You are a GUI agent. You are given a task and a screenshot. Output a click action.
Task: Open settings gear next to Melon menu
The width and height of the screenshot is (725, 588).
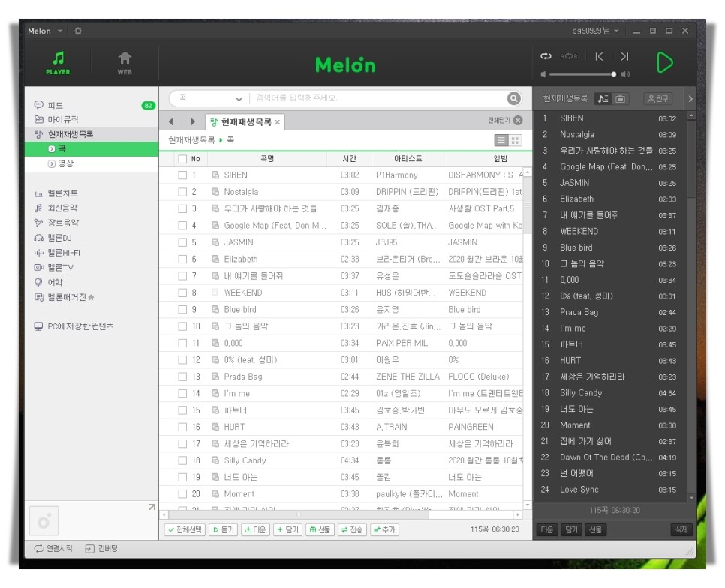coord(78,31)
